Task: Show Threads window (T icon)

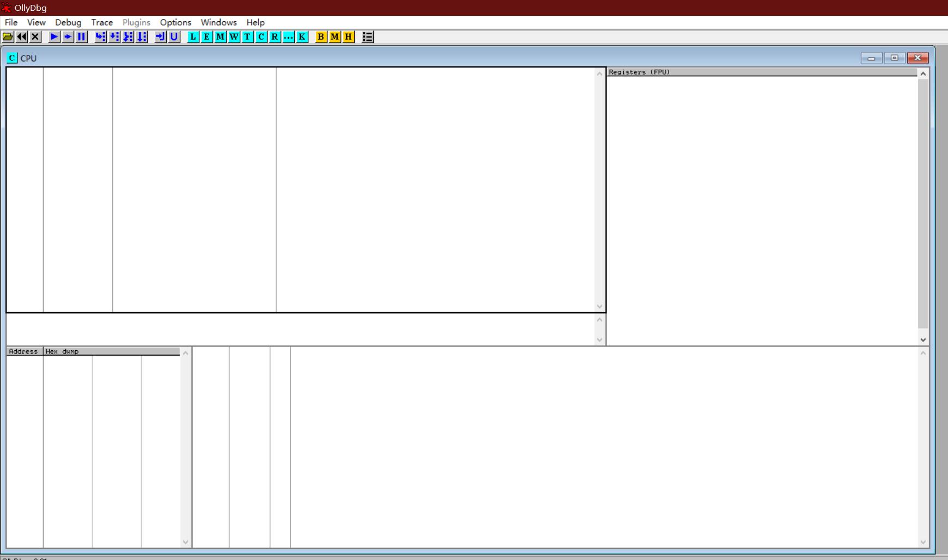Action: (x=248, y=37)
